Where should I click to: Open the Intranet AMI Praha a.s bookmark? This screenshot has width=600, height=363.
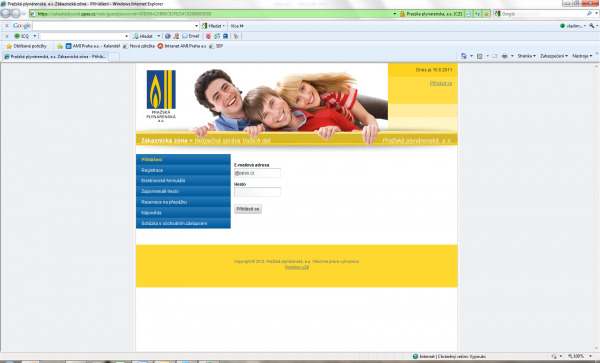click(x=182, y=46)
